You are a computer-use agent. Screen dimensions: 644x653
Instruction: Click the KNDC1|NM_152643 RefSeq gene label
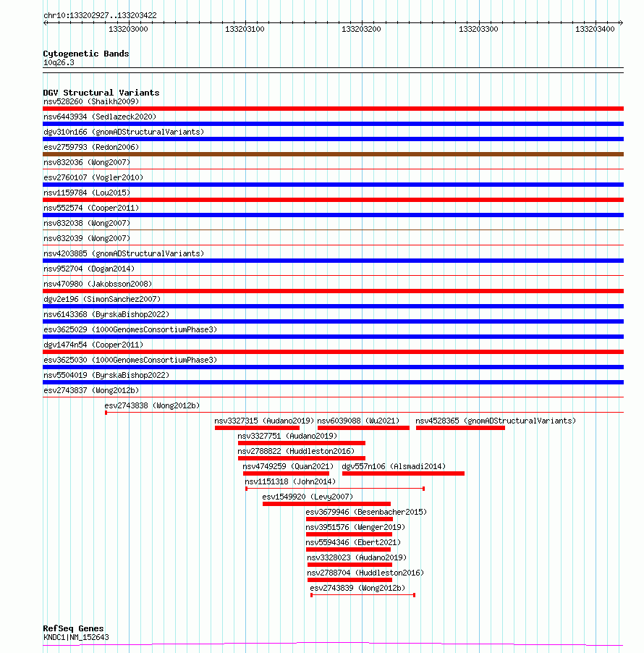coord(76,637)
